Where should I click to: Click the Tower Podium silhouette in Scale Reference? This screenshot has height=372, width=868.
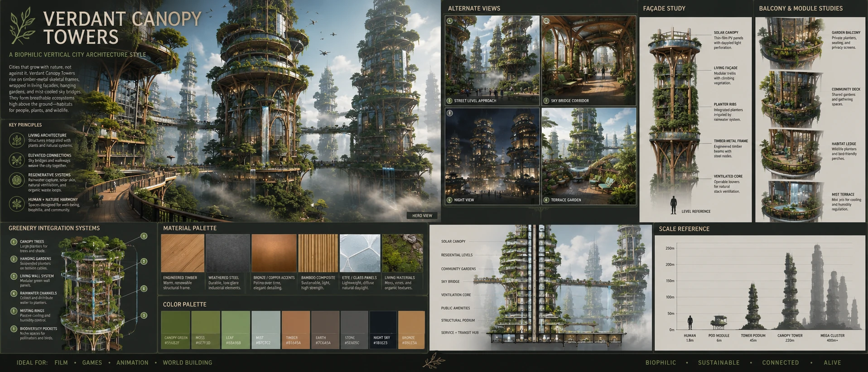coord(753,306)
